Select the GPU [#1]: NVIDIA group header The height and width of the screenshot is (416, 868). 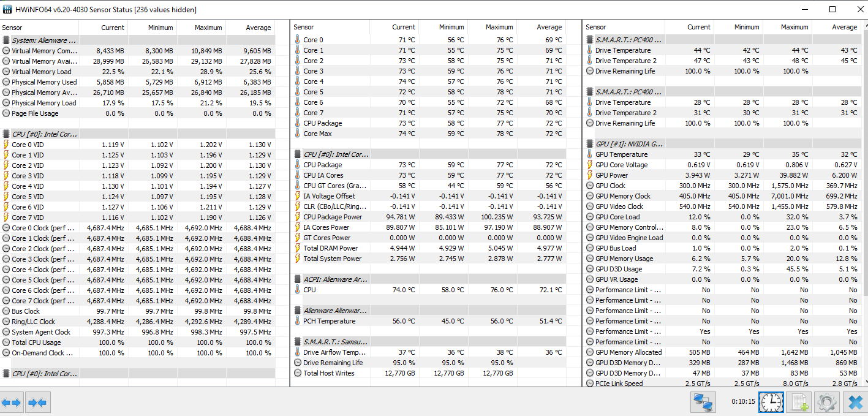[x=628, y=144]
